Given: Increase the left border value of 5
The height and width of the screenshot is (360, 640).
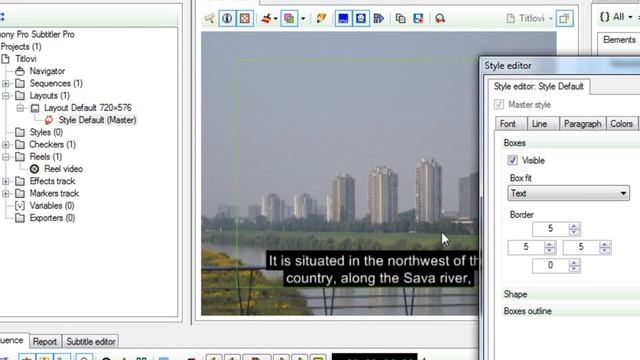Looking at the screenshot, I should pyautogui.click(x=550, y=244).
